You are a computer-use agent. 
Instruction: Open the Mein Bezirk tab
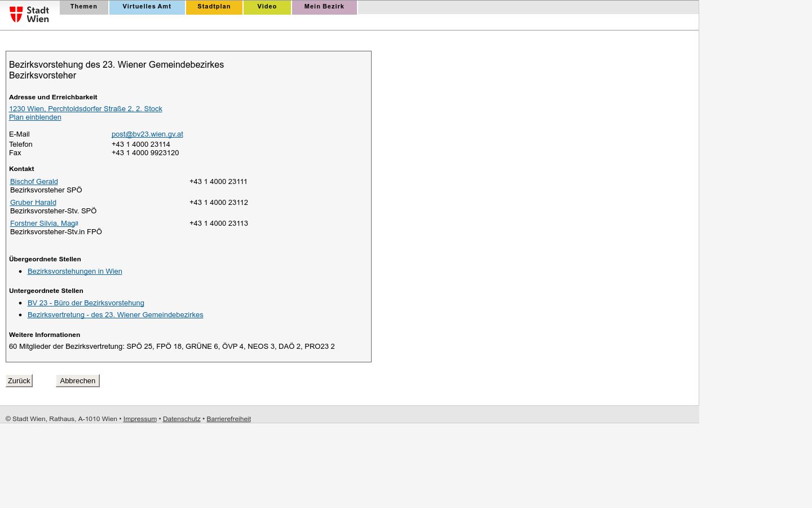coord(324,7)
